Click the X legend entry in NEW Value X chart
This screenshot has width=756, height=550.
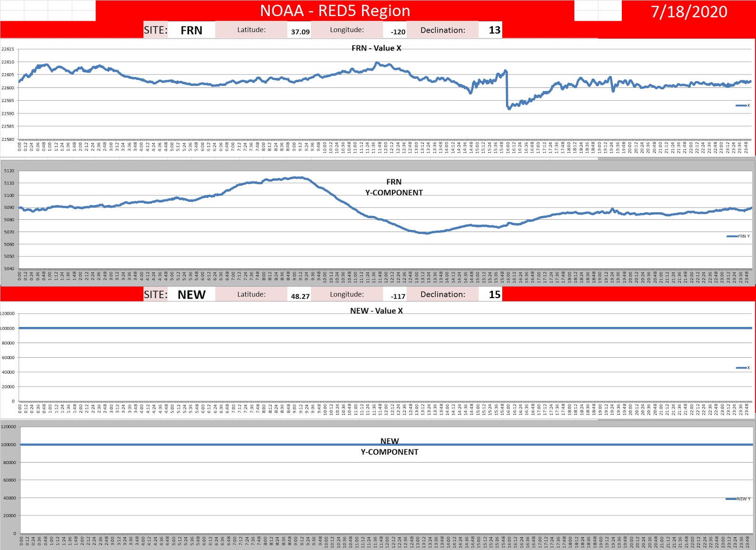point(743,368)
